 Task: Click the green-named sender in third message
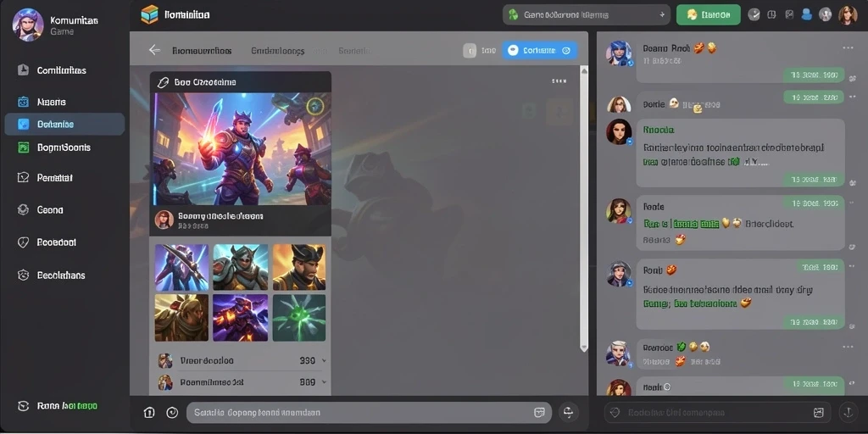(x=658, y=130)
